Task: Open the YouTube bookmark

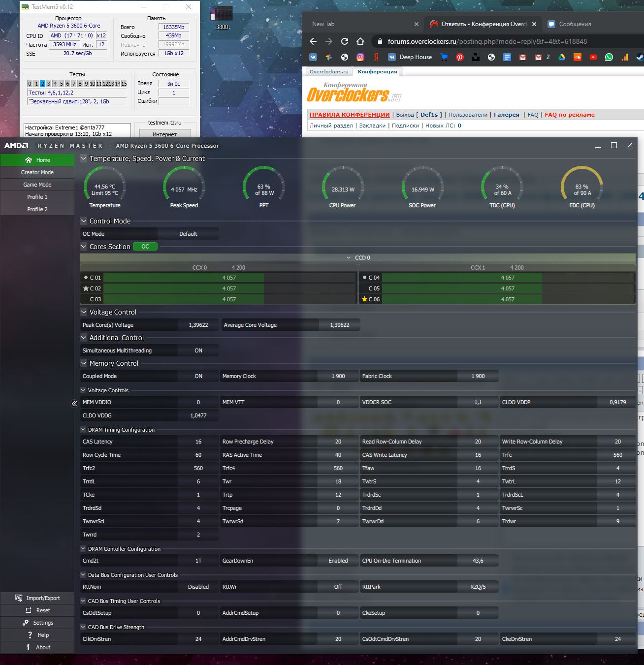Action: tap(593, 57)
